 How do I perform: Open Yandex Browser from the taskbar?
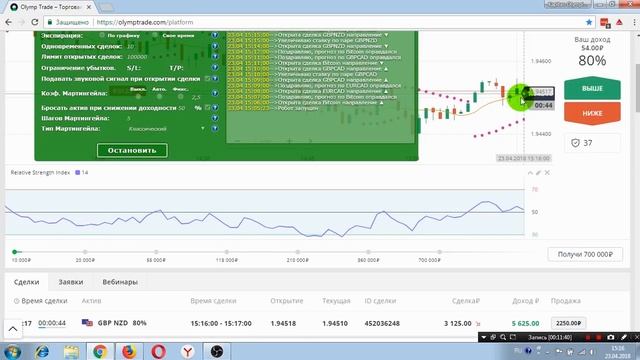click(188, 351)
